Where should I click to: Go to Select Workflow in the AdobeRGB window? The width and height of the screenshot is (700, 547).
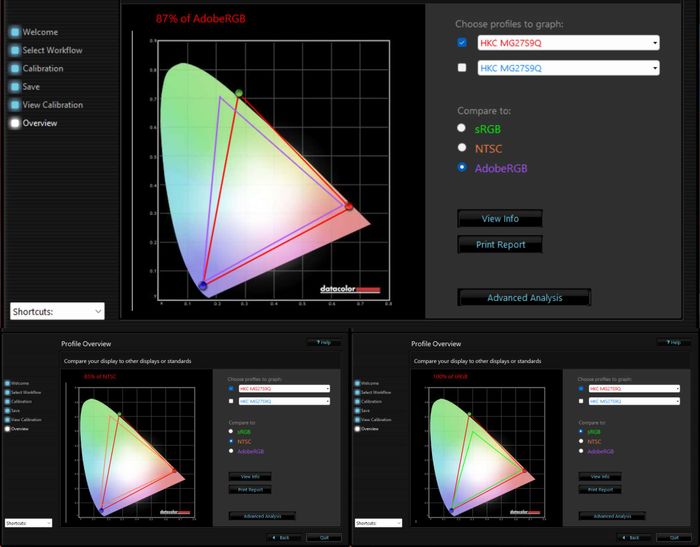coord(46,50)
